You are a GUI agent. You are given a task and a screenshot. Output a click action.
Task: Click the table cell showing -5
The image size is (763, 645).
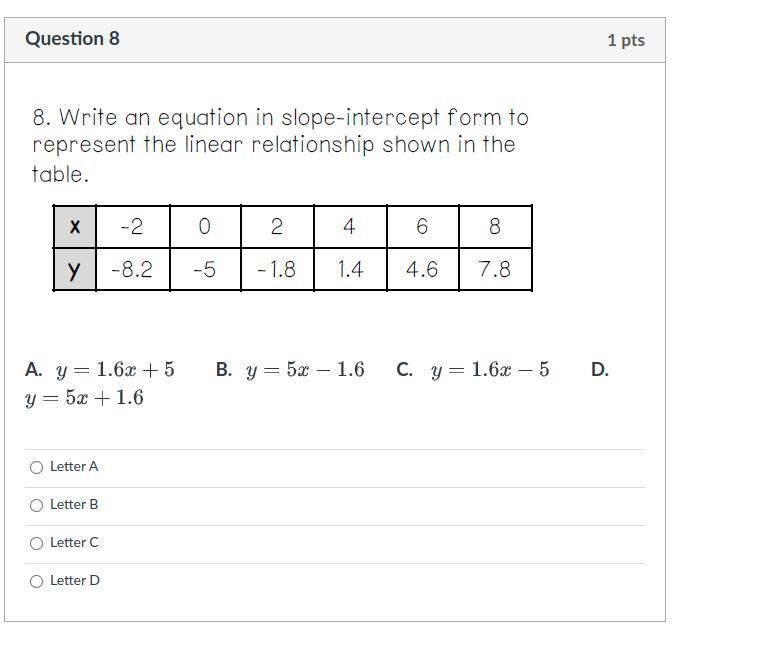pos(205,270)
